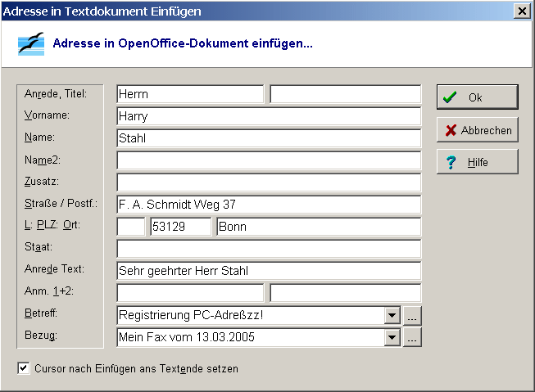Click the Anrede field containing Herrn
This screenshot has width=535, height=392.
pyautogui.click(x=190, y=94)
